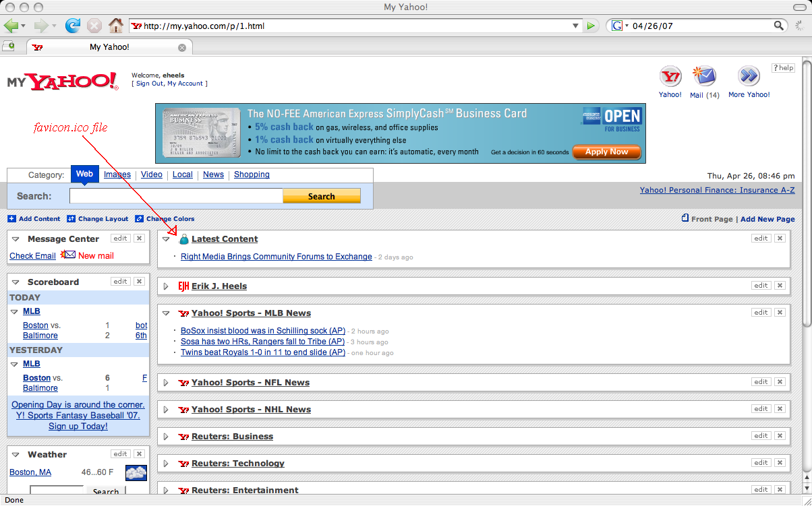Close the Yahoo! Sports - MLB News module
This screenshot has width=812, height=506.
pyautogui.click(x=780, y=313)
